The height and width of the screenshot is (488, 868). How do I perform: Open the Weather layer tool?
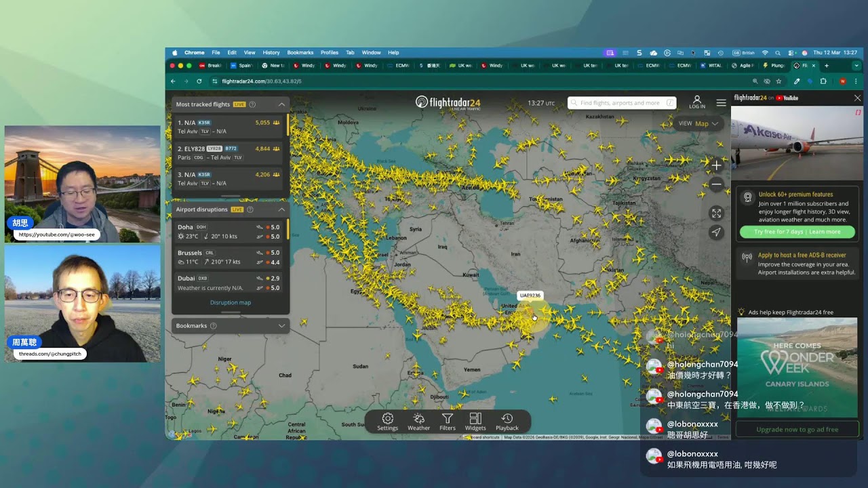tap(418, 422)
